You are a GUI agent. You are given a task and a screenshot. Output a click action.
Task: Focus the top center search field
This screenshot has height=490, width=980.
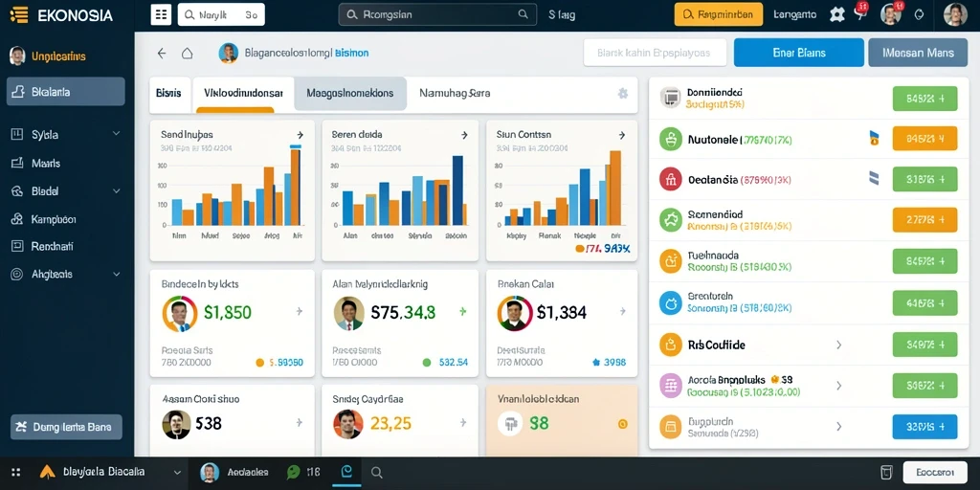[436, 14]
